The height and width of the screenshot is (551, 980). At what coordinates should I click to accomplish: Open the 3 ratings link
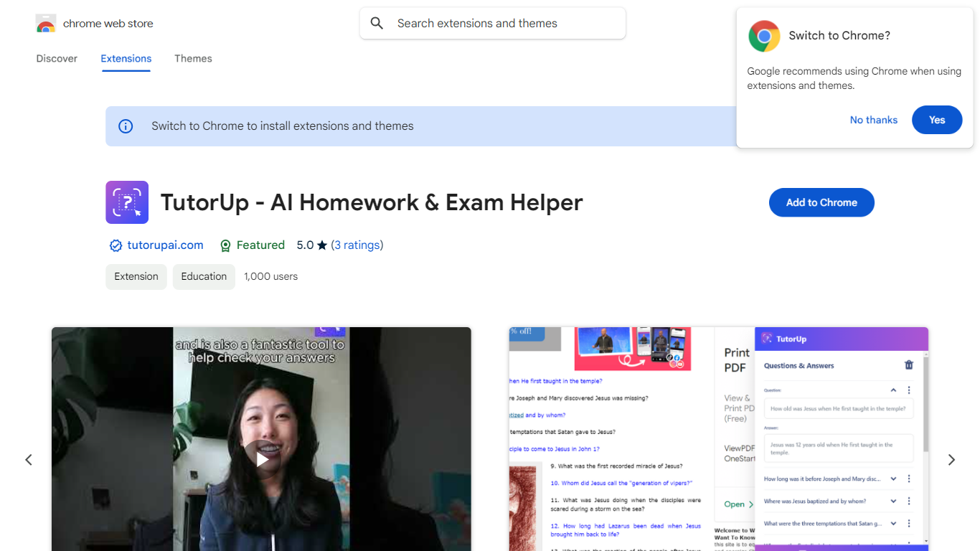[x=357, y=245]
